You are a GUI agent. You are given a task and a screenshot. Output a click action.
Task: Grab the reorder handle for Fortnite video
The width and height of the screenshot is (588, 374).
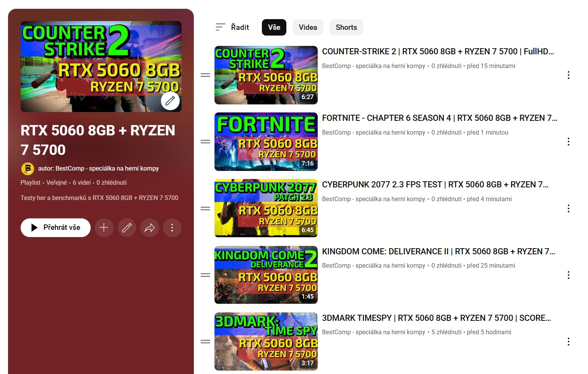pos(205,141)
